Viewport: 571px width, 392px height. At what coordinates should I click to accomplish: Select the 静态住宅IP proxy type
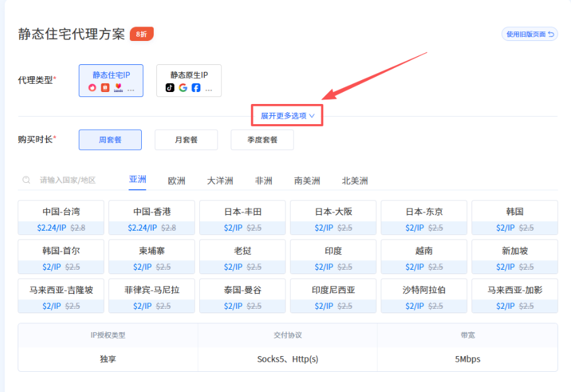(111, 81)
